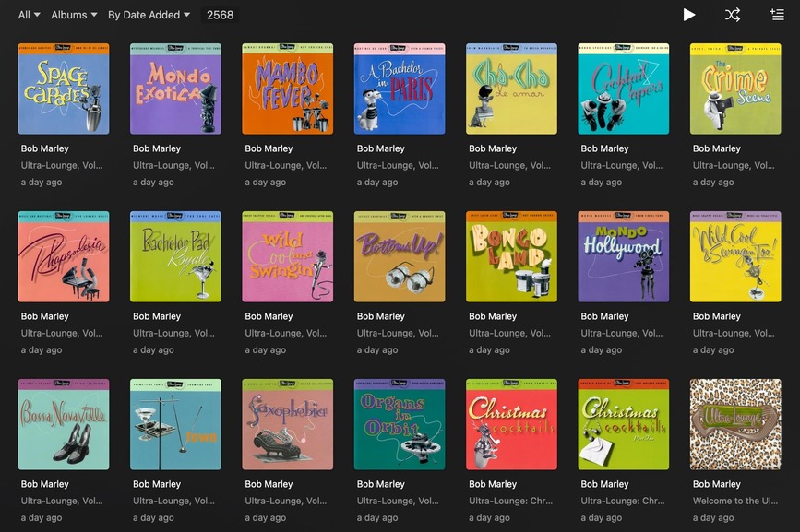Select the pink Wild, Cool and Swingin' cover
This screenshot has height=532, width=800.
coord(287,256)
